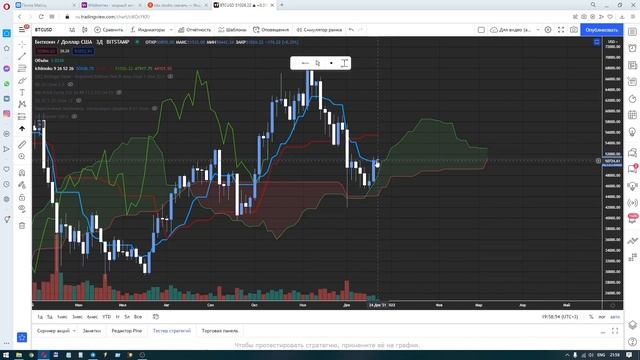Toggle stay in drawing mode
Screen dimensions: 640x360
click(22, 185)
